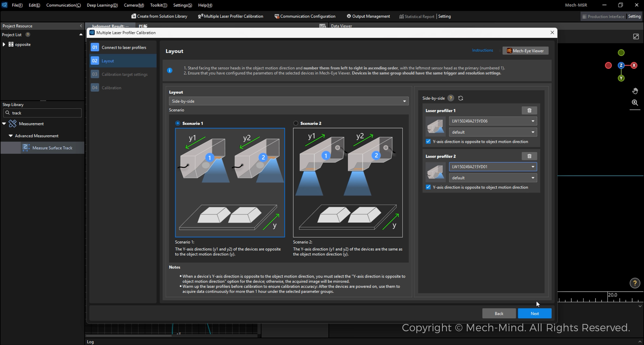
Task: Open Create from Solution Library
Action: coord(159,16)
